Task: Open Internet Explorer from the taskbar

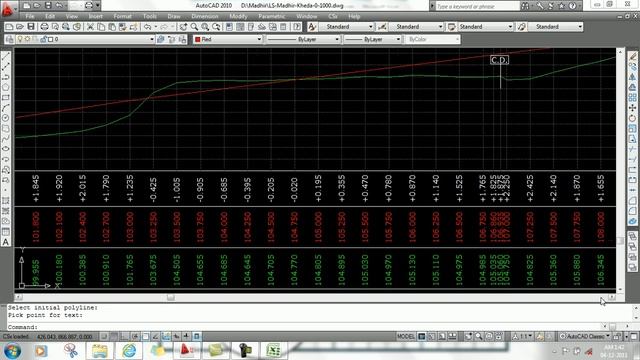Action: (x=129, y=350)
